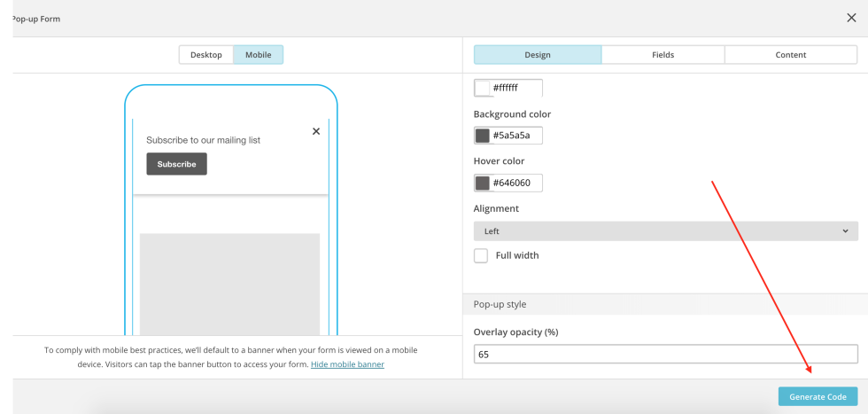Screen dimensions: 868x414
Task: Expand the Alignment dropdown
Action: pyautogui.click(x=665, y=231)
